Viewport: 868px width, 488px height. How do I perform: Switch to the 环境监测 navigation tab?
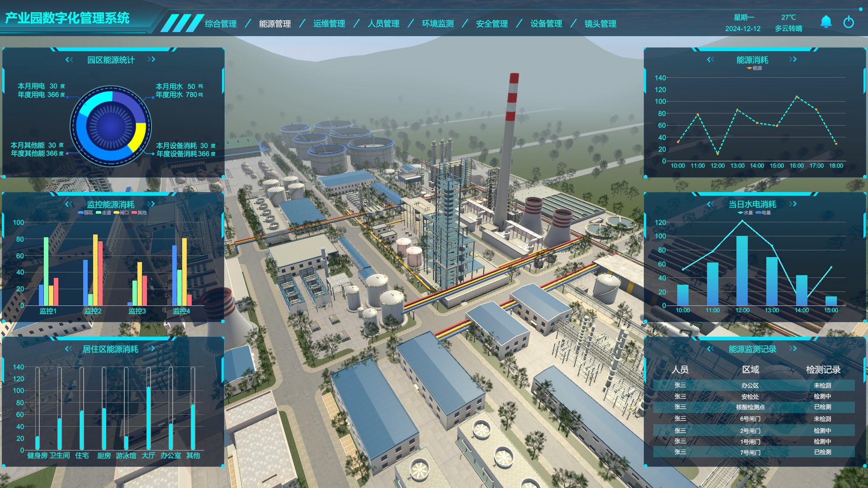438,24
